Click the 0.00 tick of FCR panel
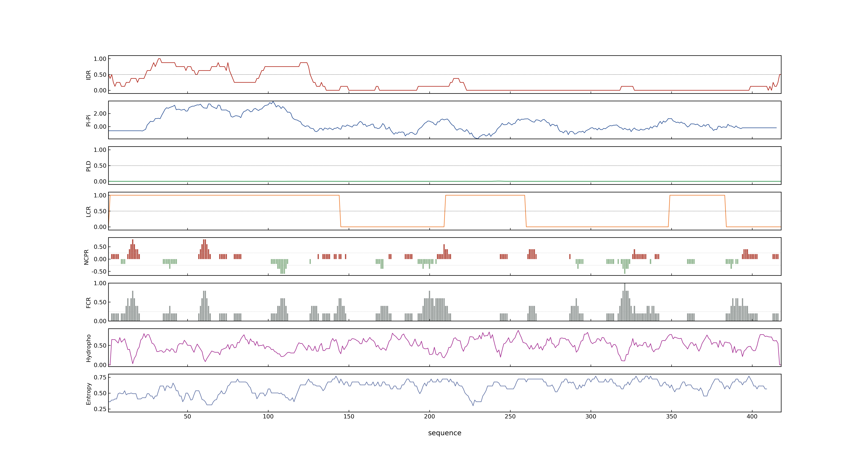The height and width of the screenshot is (463, 868). pyautogui.click(x=100, y=321)
